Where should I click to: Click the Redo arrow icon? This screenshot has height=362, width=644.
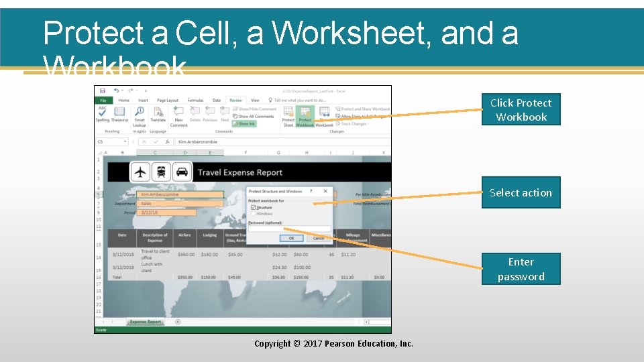[131, 90]
